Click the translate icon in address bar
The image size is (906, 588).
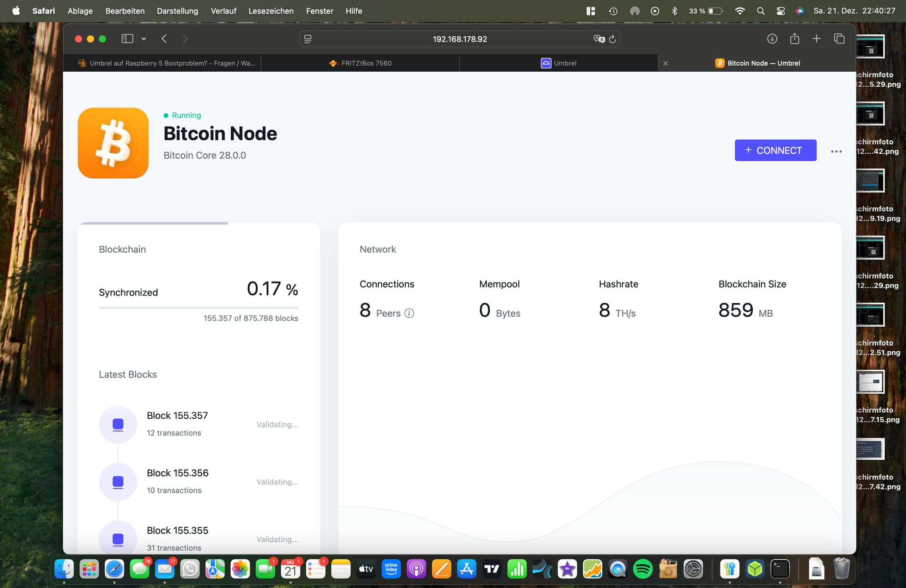599,39
